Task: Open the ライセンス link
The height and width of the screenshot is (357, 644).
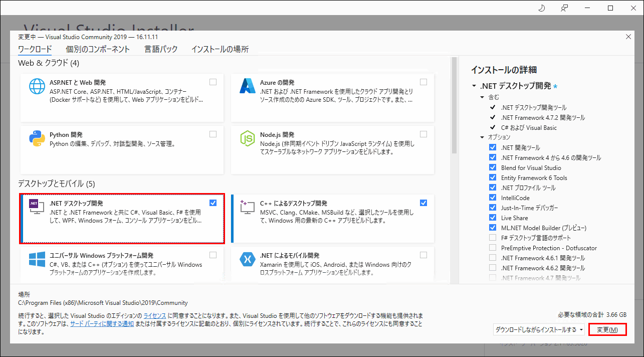Action: pyautogui.click(x=154, y=316)
